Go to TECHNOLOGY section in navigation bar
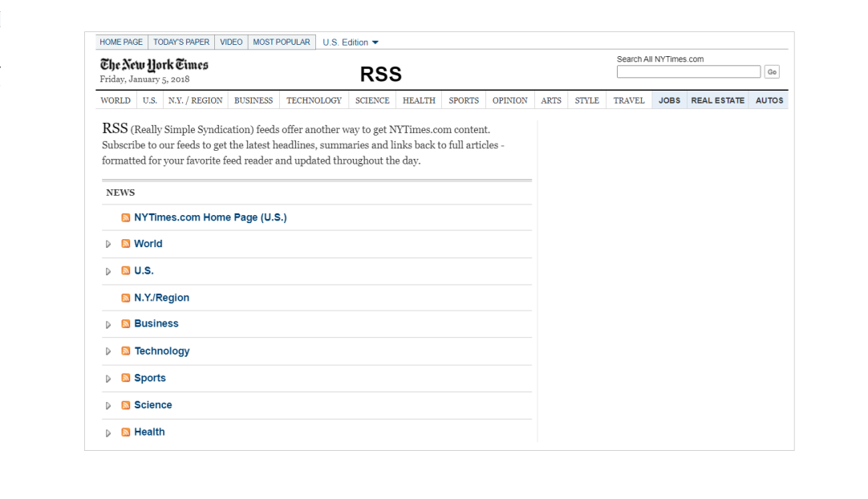The width and height of the screenshot is (868, 499). click(x=314, y=101)
